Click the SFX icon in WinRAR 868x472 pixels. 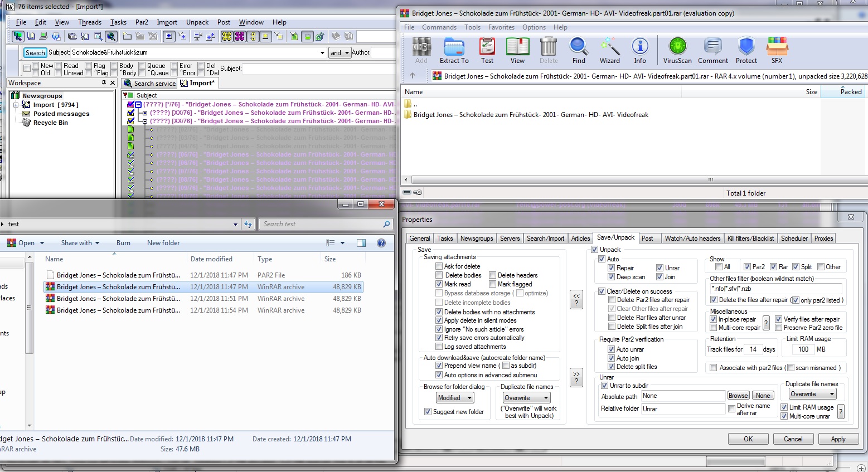point(777,50)
